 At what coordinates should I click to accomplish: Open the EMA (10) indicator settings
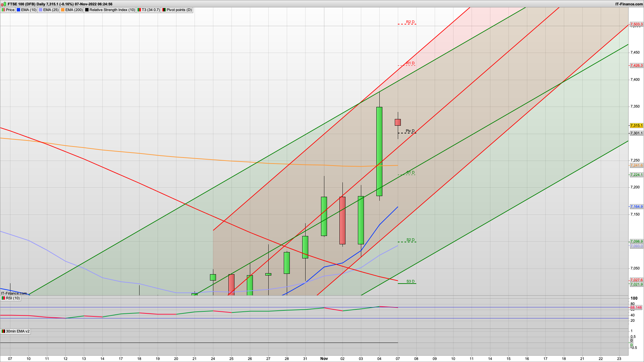click(26, 10)
